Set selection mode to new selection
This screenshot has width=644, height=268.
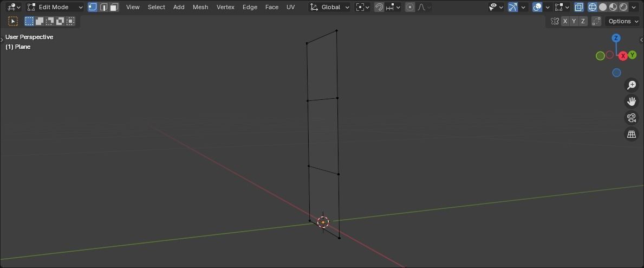coord(29,21)
